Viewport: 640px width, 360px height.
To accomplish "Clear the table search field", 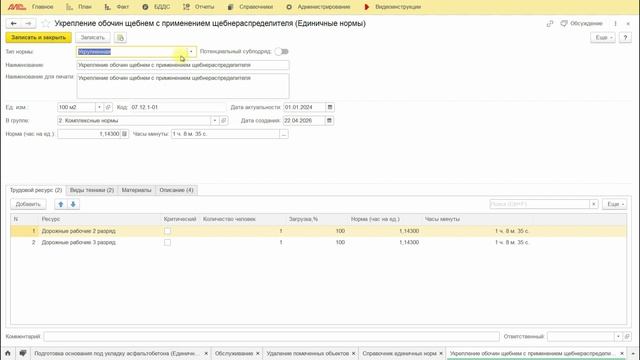I will [594, 204].
